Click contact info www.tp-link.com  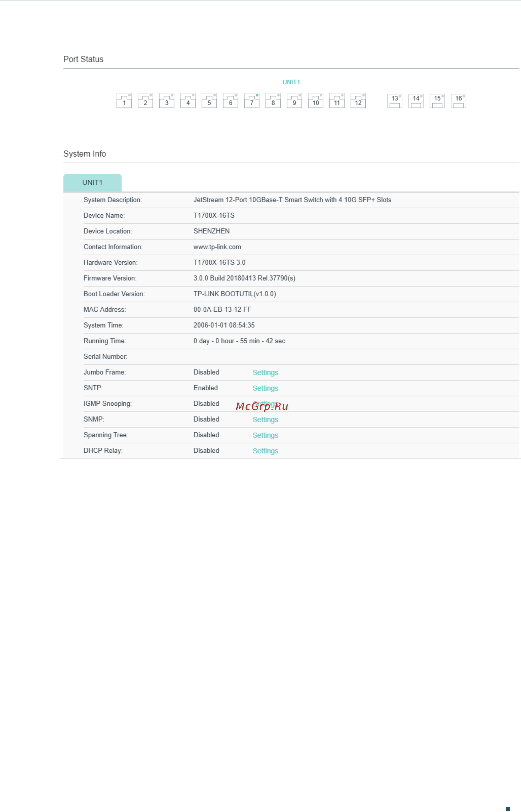tap(217, 247)
